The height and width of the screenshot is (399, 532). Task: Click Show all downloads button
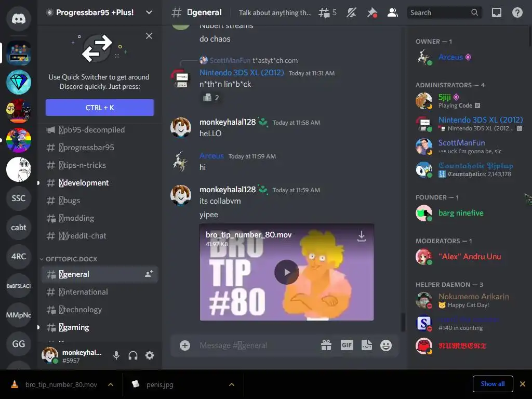click(493, 384)
